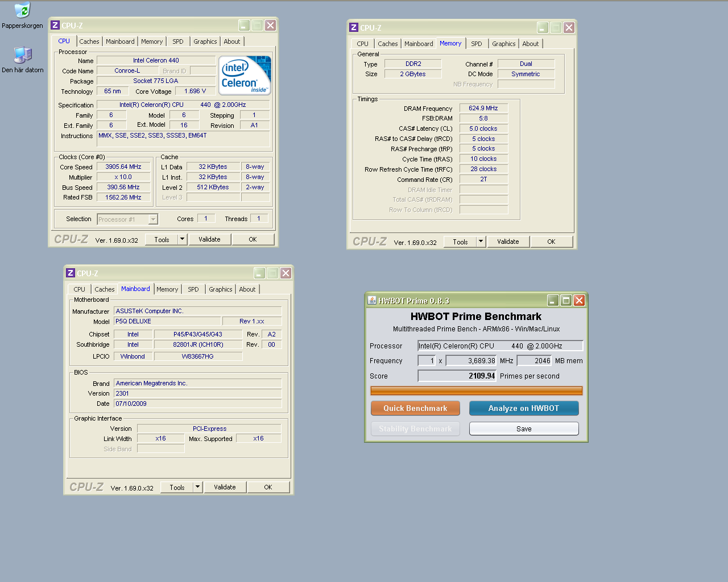Click Bus Speed value 390.56 MHz
This screenshot has width=728, height=582.
123,187
